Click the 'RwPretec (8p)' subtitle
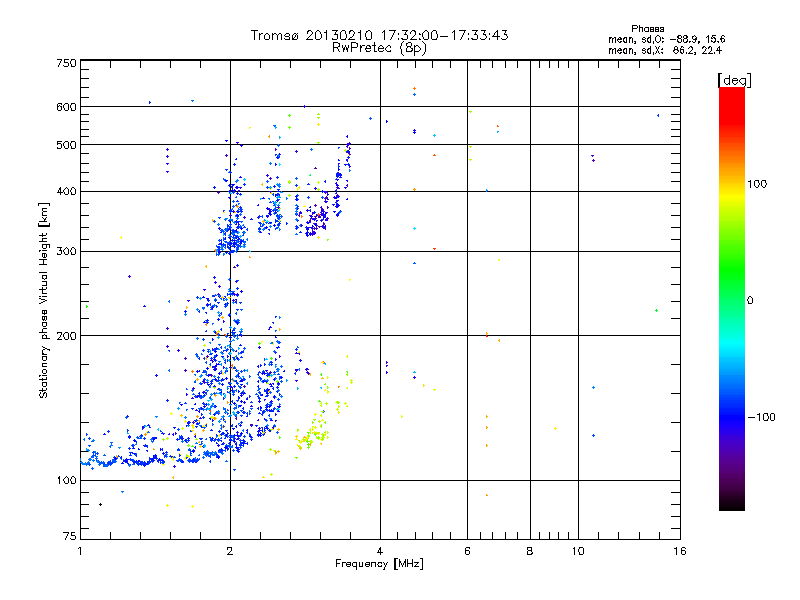 coord(379,48)
